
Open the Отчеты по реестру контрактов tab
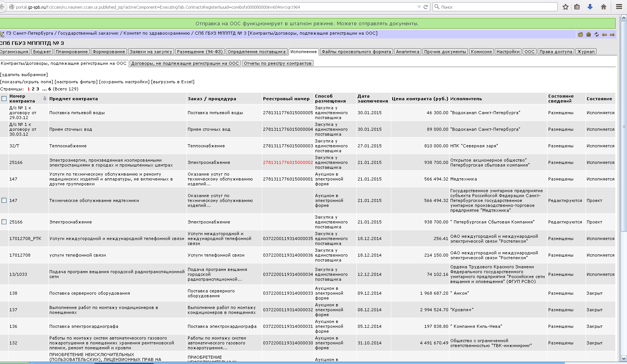(x=277, y=63)
